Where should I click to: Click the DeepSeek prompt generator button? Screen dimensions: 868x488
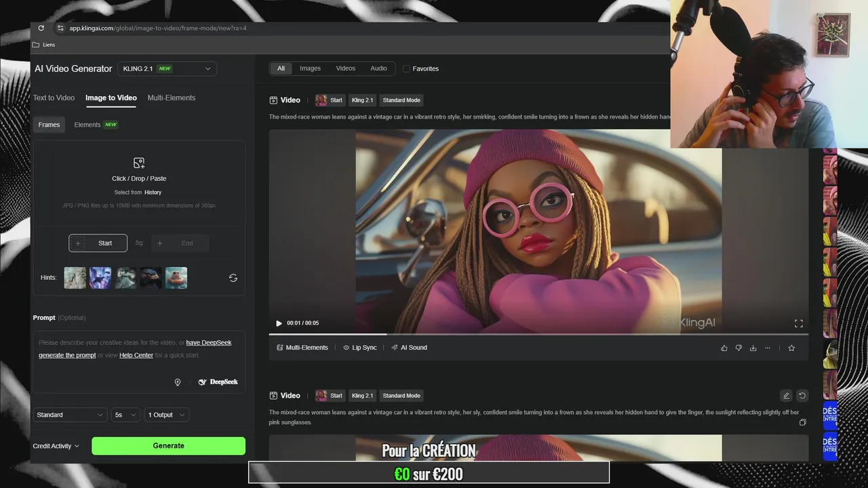coord(218,382)
